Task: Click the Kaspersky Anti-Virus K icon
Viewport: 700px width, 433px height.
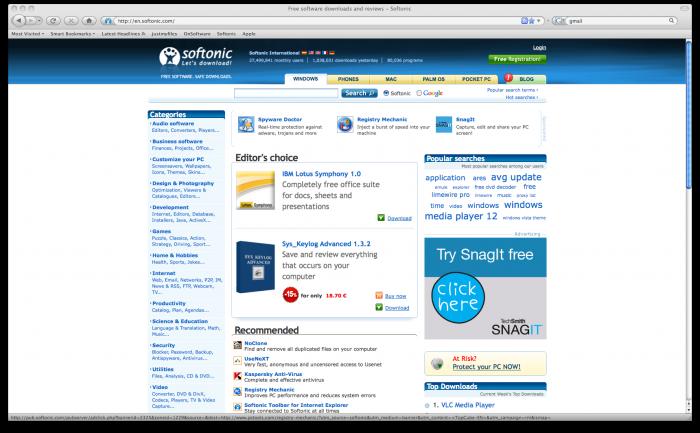Action: click(238, 376)
